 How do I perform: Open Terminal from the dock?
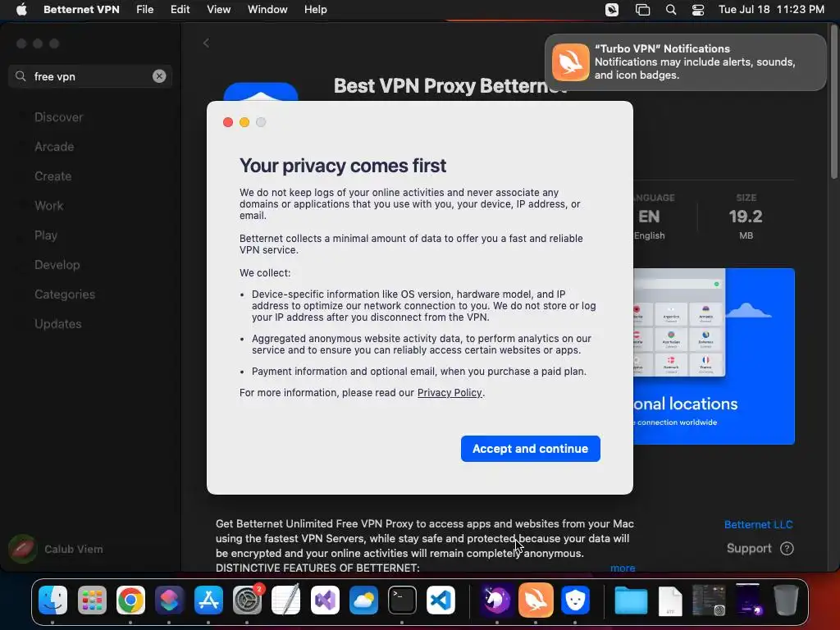(x=402, y=600)
